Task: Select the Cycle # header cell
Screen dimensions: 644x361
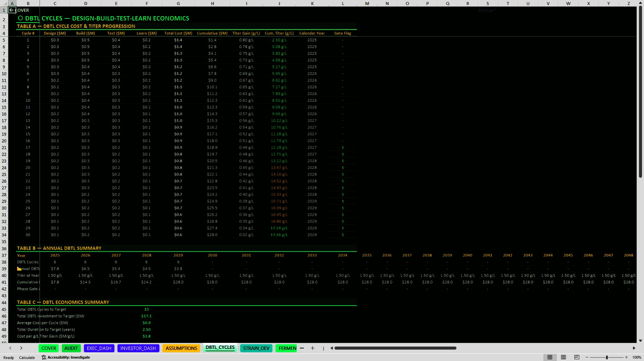Action: tap(28, 33)
